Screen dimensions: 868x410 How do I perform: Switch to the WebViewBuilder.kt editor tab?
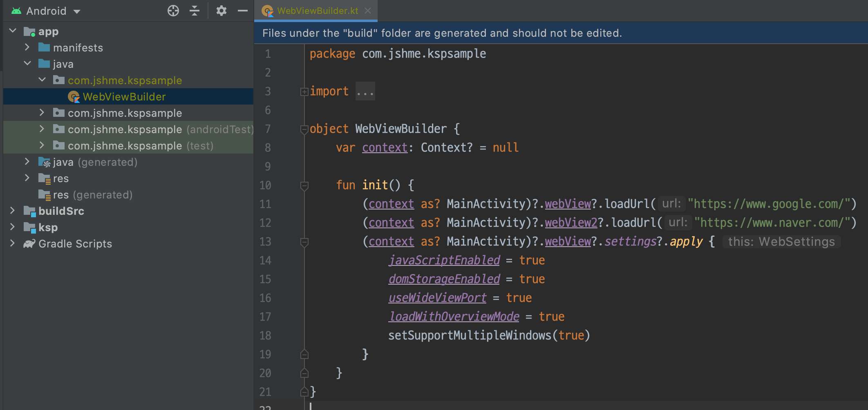(317, 11)
